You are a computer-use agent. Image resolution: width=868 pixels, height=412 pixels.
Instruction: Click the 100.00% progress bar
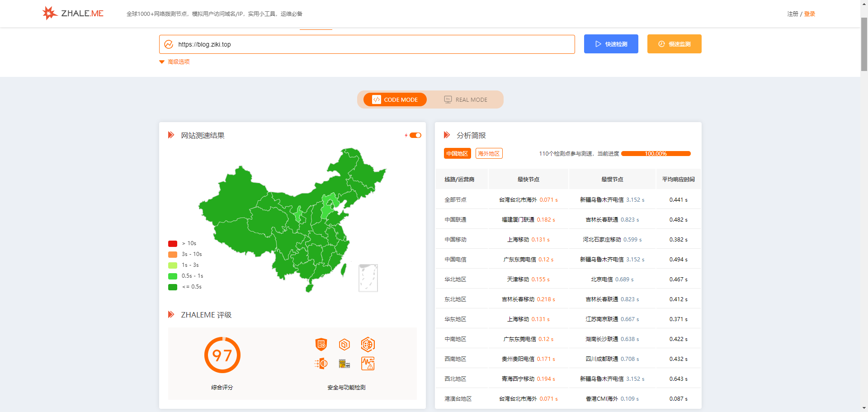656,154
